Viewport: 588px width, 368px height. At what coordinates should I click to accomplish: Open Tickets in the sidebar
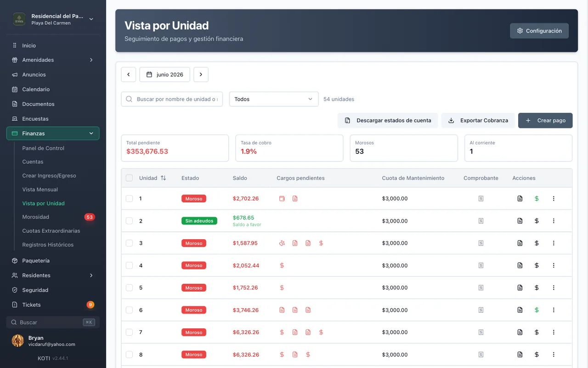(x=53, y=305)
